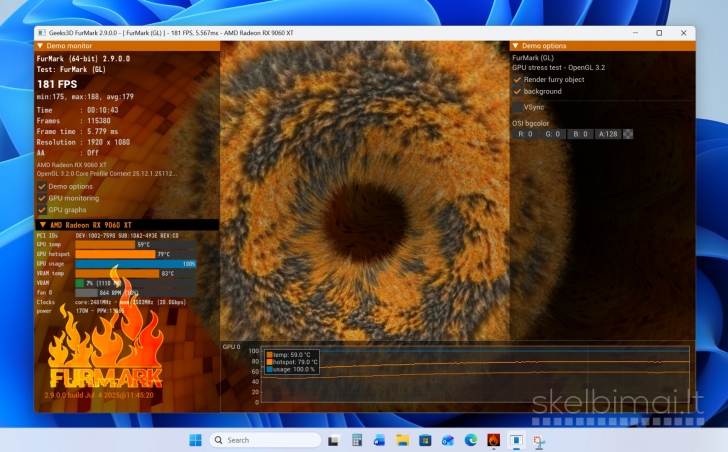Collapse the Demo monitor panel
The image size is (728, 452).
tap(41, 46)
